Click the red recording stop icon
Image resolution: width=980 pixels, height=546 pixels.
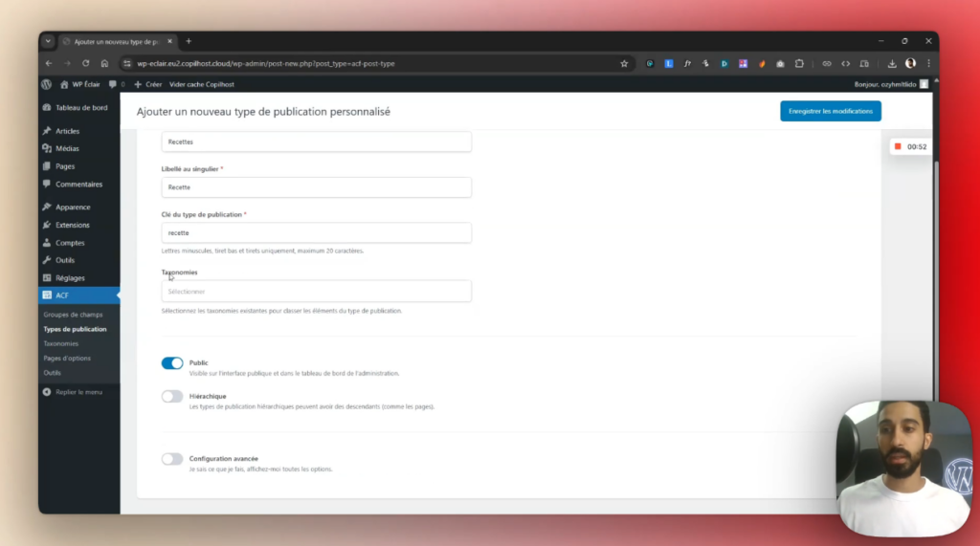[x=898, y=146]
